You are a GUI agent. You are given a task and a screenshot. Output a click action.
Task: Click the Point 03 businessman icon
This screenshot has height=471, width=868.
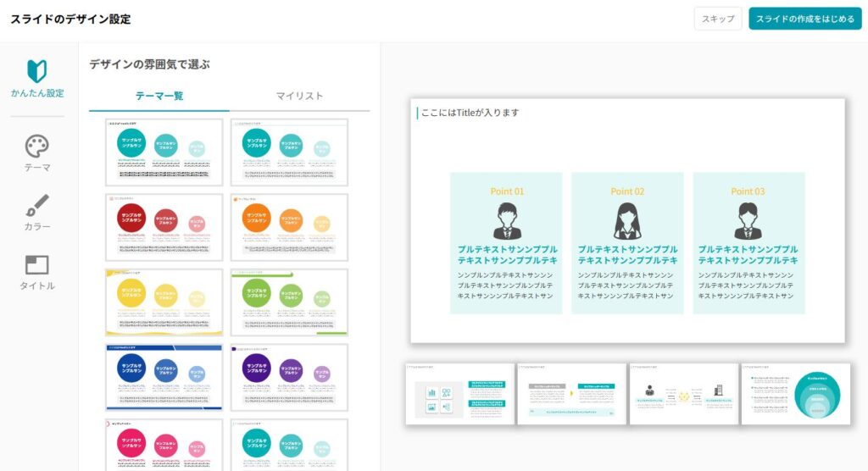(x=748, y=221)
